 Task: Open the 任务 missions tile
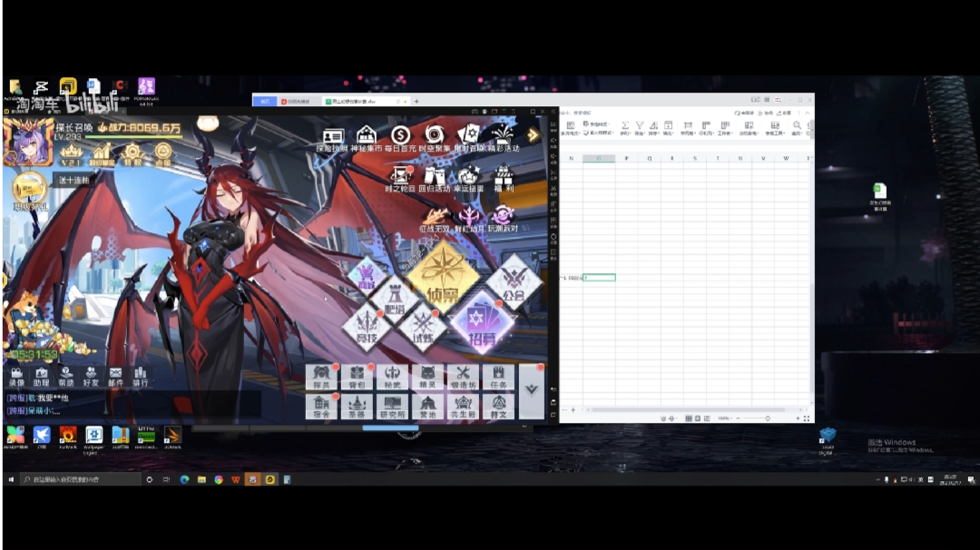[x=498, y=378]
